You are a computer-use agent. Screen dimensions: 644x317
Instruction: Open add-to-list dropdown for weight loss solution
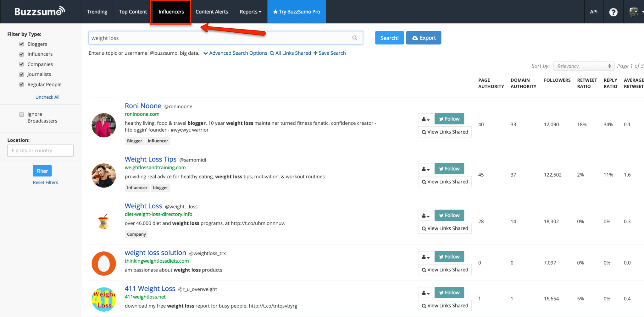425,257
